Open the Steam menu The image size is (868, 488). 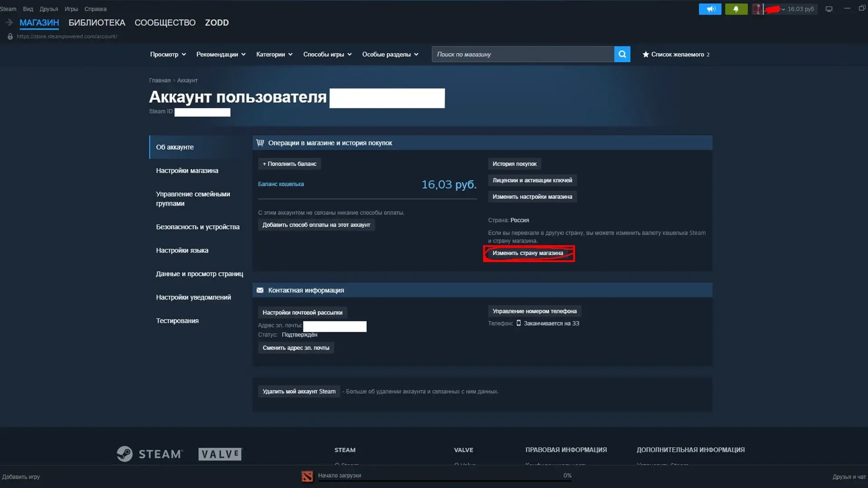(8, 9)
